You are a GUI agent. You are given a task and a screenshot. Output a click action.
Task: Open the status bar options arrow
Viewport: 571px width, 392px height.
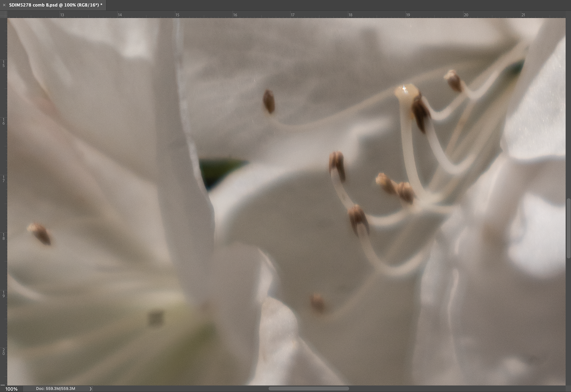91,389
